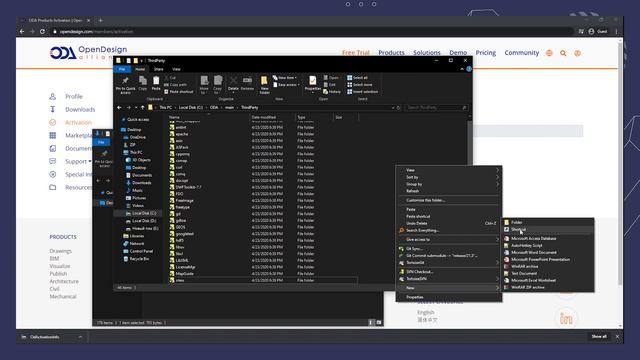Select the MapGuide folder row
This screenshot has height=360, width=640.
[x=263, y=273]
